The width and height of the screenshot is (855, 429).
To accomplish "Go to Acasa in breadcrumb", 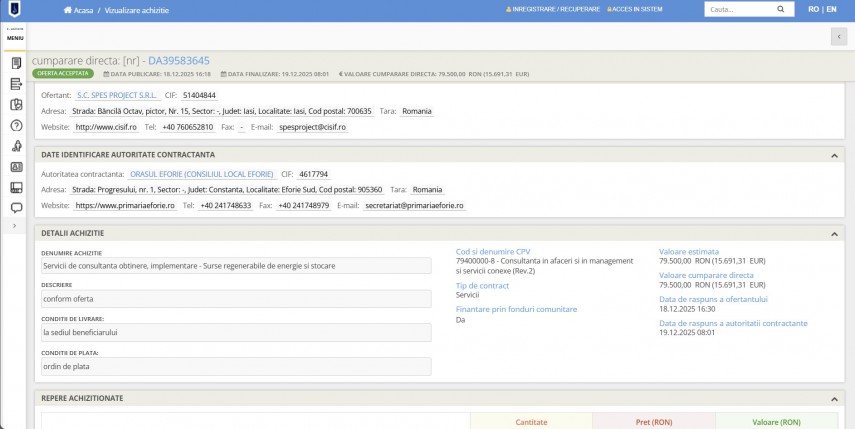I will [x=81, y=9].
